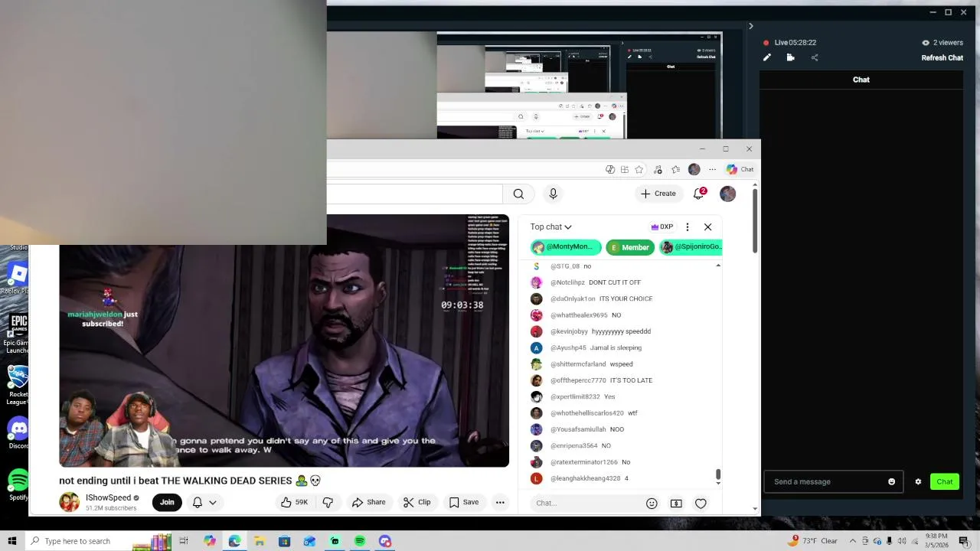Click the YouTube search magnifier button
The image size is (980, 551).
click(518, 194)
